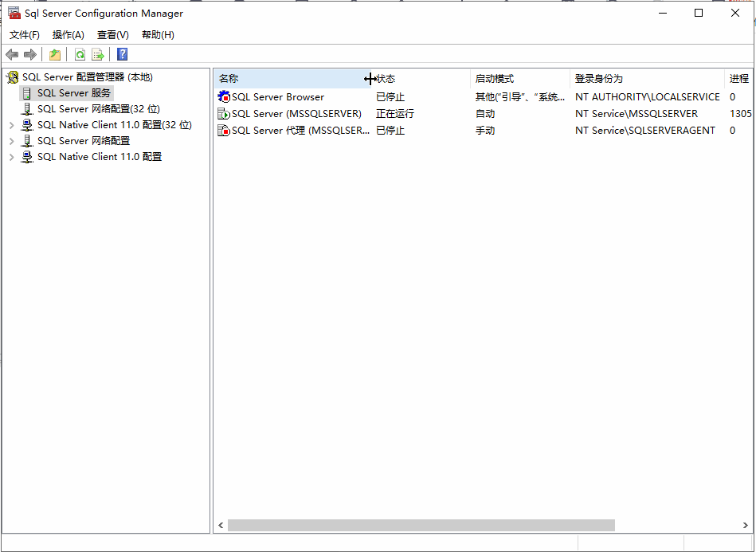This screenshot has width=756, height=552.
Task: Click the Forward arrow toolbar icon
Action: click(30, 54)
